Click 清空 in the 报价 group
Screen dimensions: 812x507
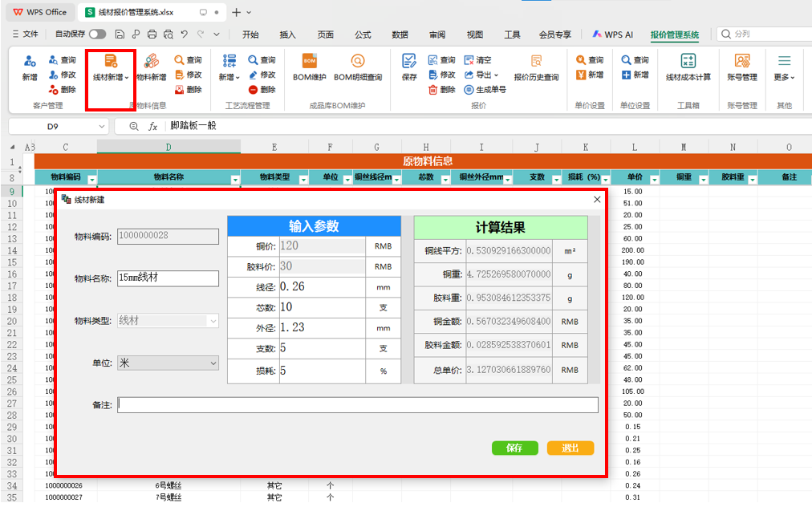(x=478, y=60)
